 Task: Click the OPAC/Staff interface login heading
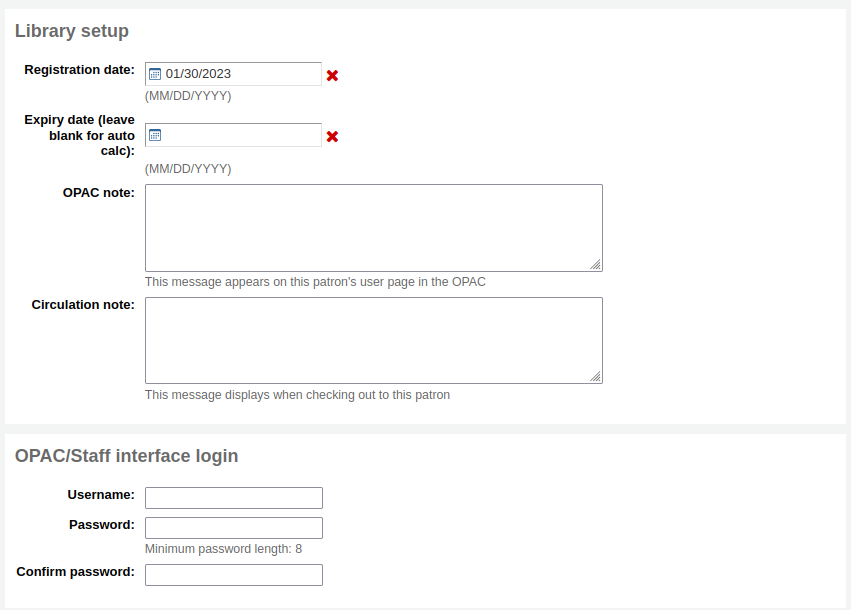(126, 455)
